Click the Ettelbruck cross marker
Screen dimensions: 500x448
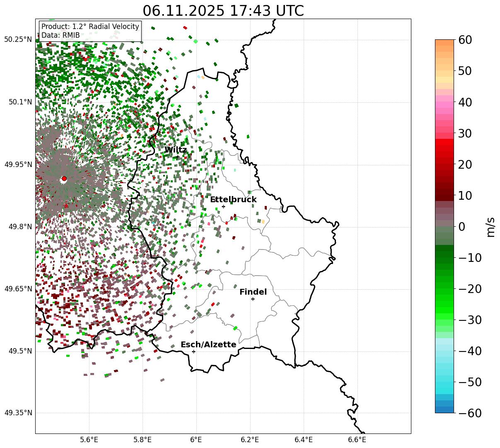pos(223,206)
